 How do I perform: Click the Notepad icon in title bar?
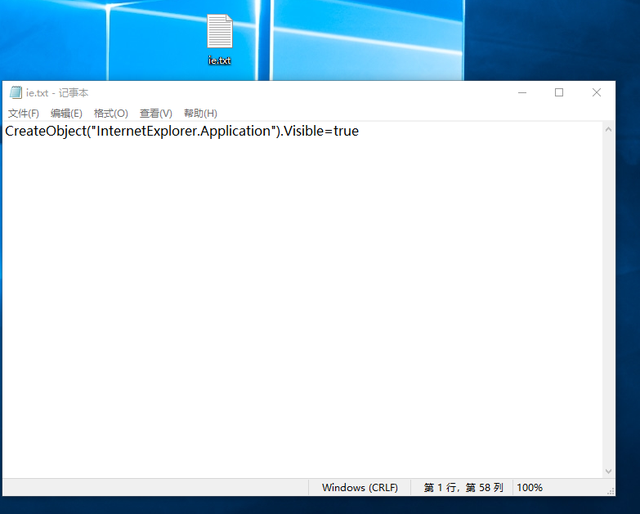coord(16,93)
